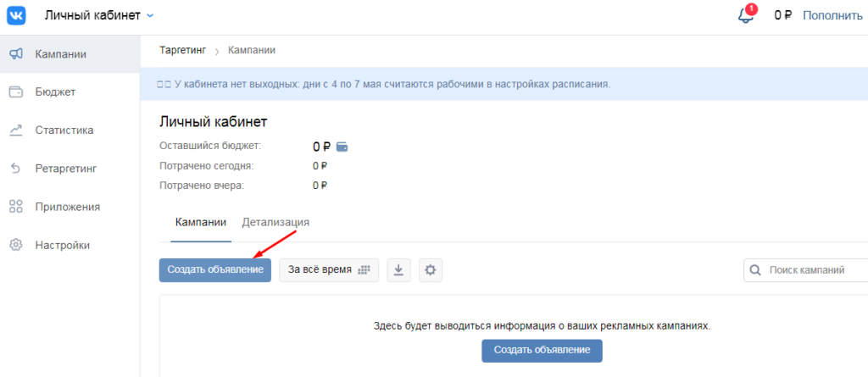Viewport: 868px width, 377px height.
Task: Click the wallet icon beside remaining budget
Action: point(342,147)
